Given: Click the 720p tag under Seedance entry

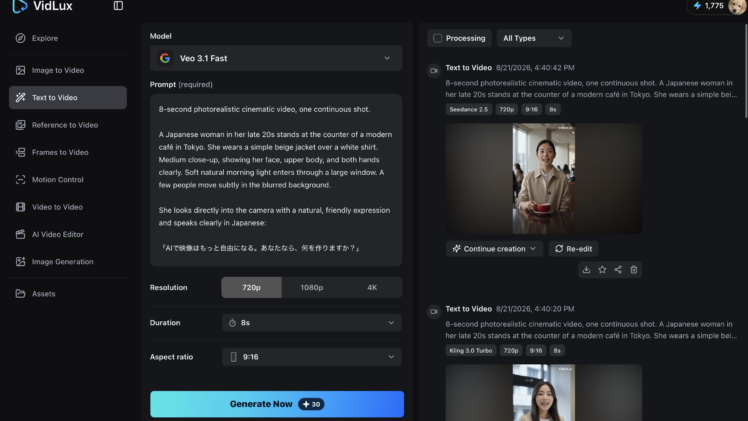Looking at the screenshot, I should click(506, 109).
